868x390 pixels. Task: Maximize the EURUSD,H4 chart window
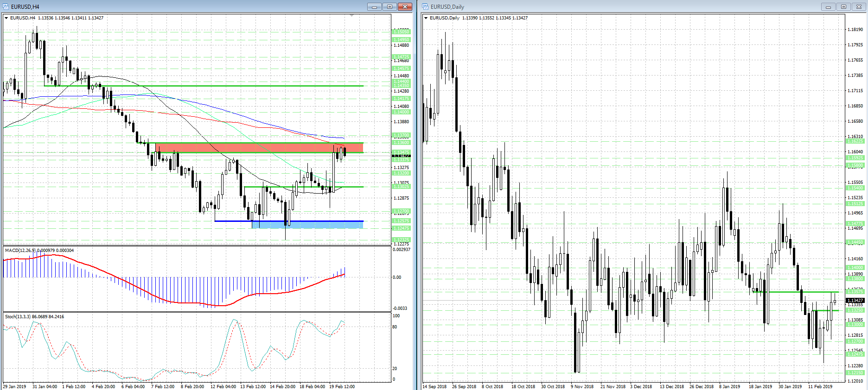tap(389, 6)
